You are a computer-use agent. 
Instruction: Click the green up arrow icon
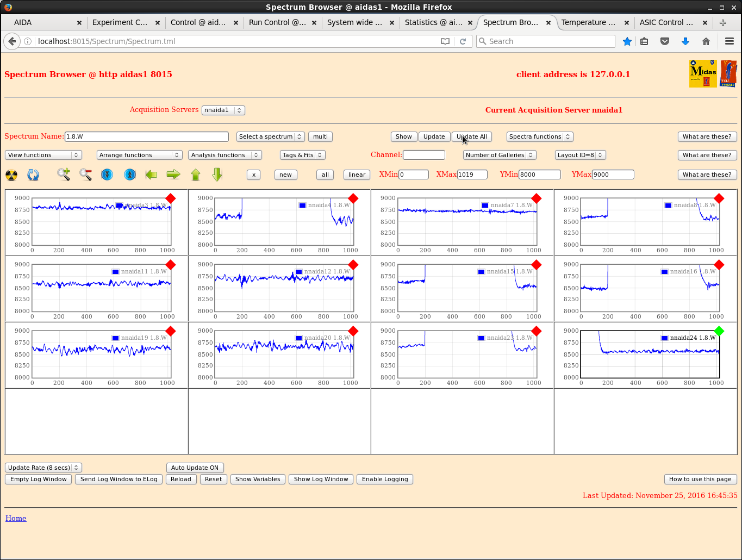(x=196, y=175)
